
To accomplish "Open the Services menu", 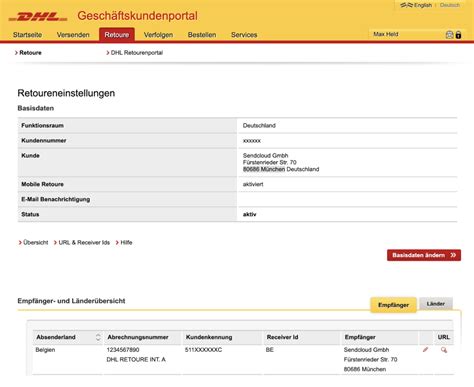I will click(x=244, y=35).
